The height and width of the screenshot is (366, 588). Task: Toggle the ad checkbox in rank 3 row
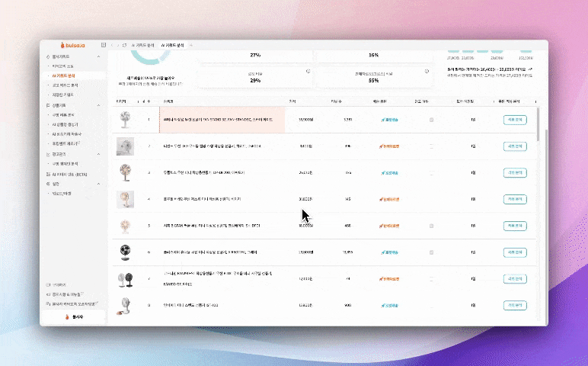pos(431,173)
